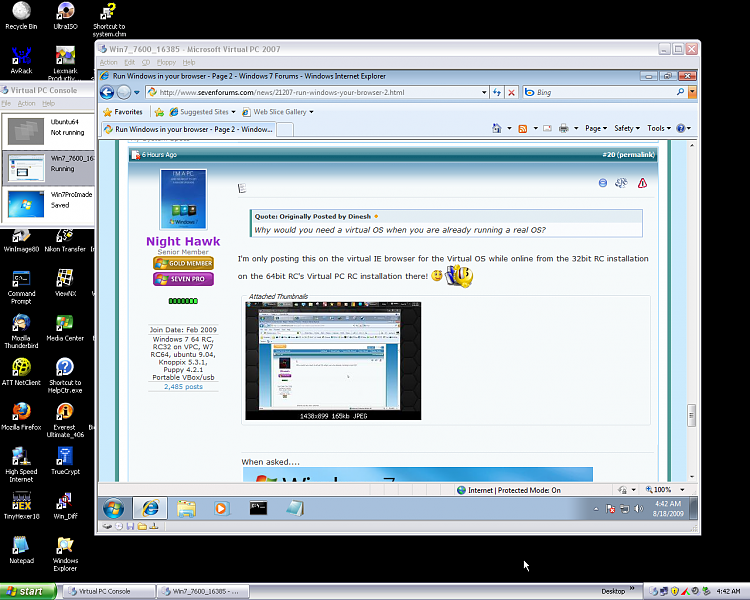Open the Page menu dropdown
The width and height of the screenshot is (750, 600).
click(x=596, y=128)
